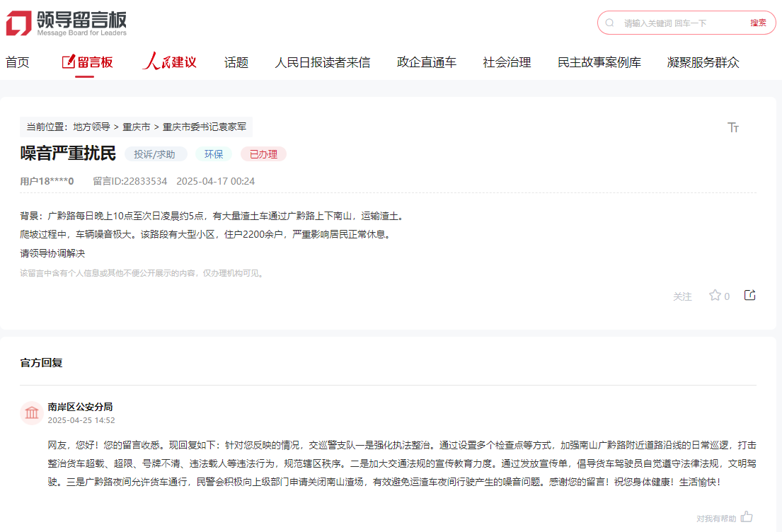
Task: Open the 话题 section
Action: 234,62
